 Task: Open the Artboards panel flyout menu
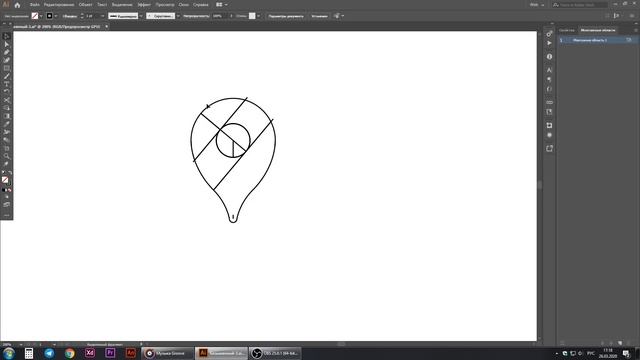[x=635, y=30]
